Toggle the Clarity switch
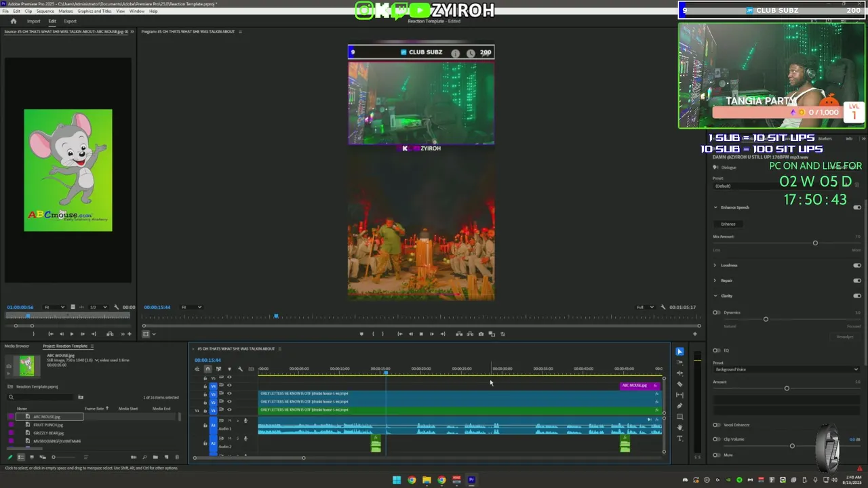This screenshot has height=488, width=868. tap(857, 296)
